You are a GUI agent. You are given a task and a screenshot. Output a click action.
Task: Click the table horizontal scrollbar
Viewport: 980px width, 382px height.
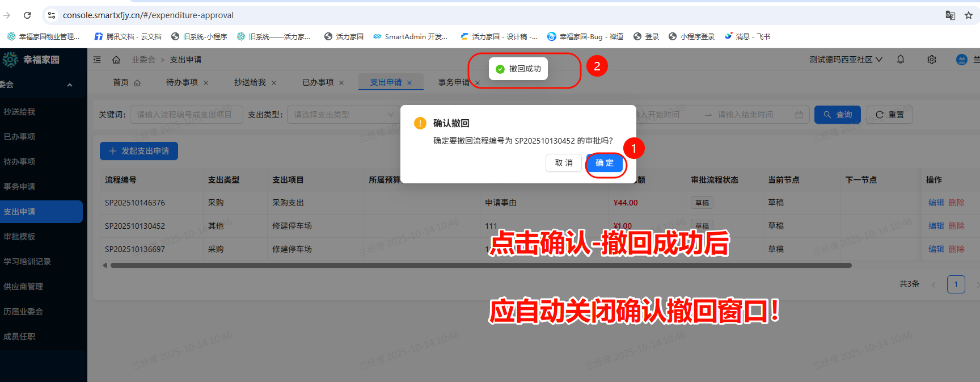481,265
